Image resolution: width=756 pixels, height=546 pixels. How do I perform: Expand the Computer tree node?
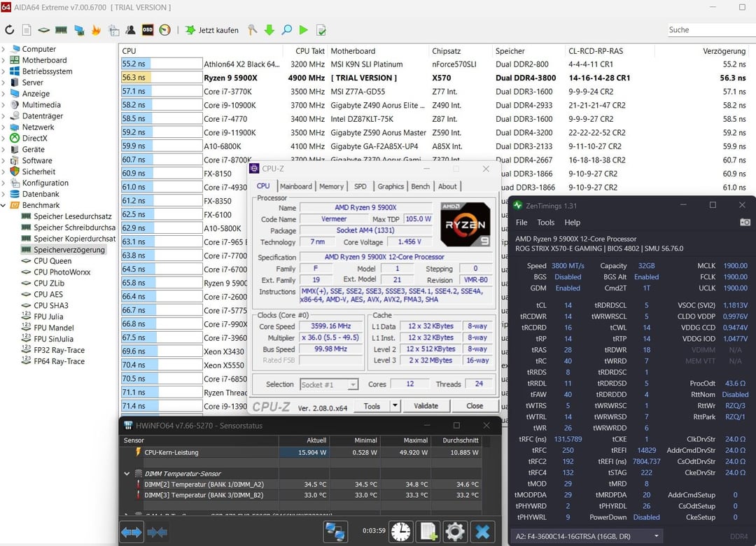click(x=3, y=49)
